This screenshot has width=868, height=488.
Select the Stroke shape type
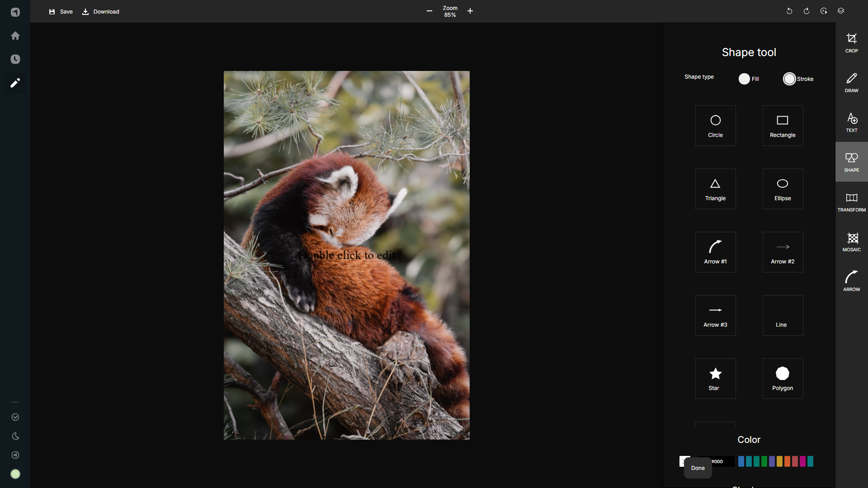click(x=790, y=79)
